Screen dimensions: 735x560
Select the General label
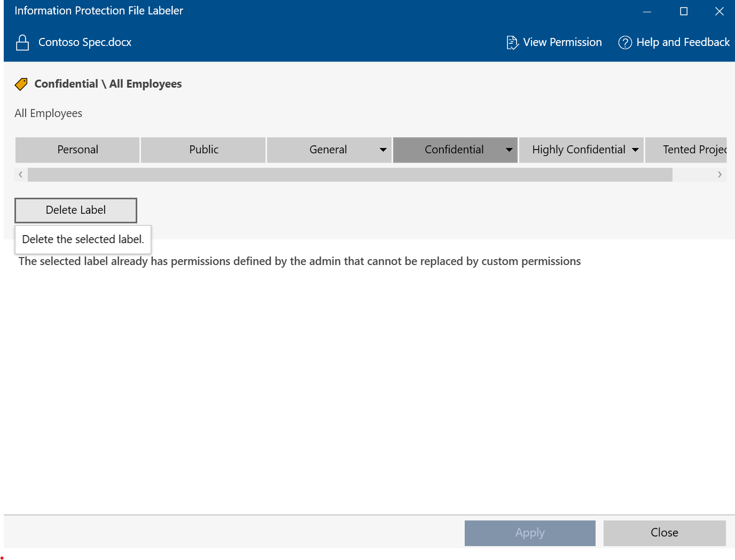pyautogui.click(x=328, y=150)
